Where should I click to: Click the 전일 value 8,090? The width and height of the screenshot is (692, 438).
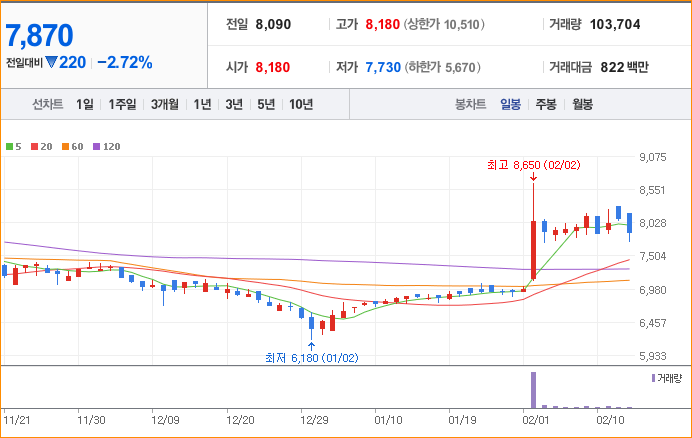click(273, 24)
